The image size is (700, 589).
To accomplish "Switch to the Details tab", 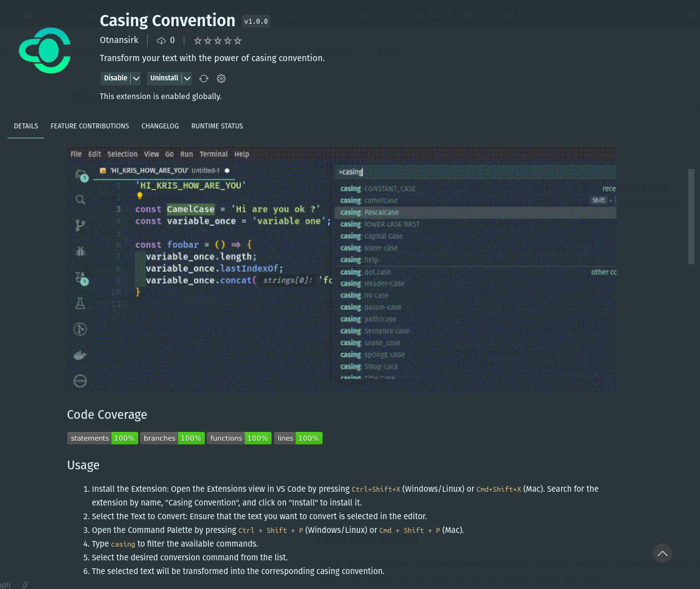I will click(26, 126).
